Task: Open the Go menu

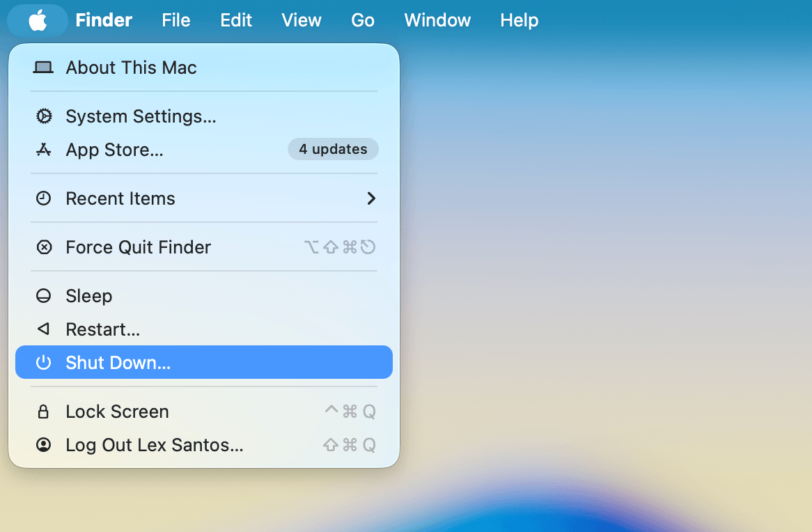Action: click(x=363, y=20)
